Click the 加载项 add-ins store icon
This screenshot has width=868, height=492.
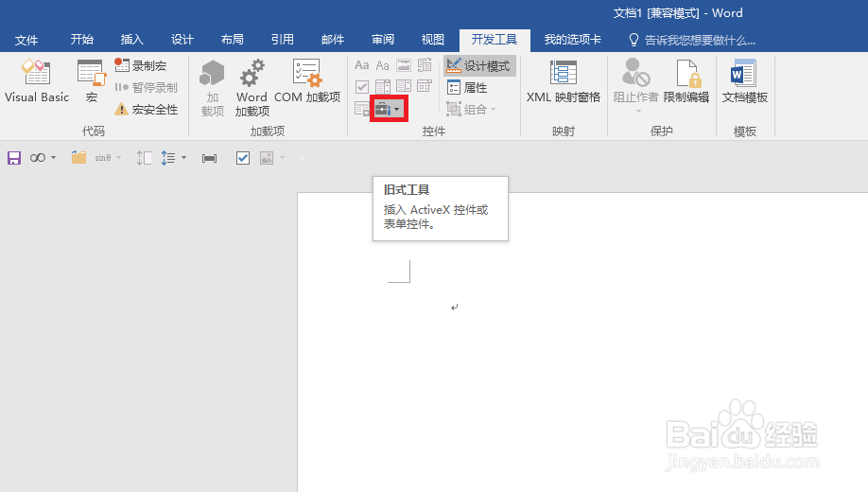click(x=212, y=88)
